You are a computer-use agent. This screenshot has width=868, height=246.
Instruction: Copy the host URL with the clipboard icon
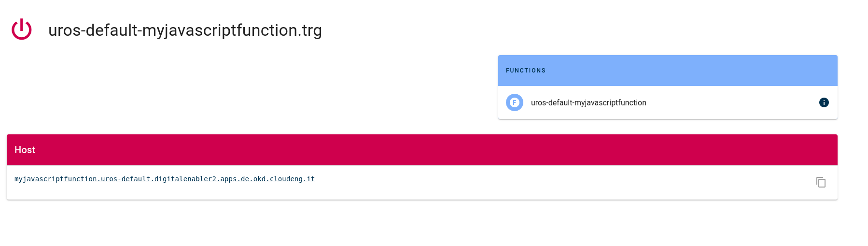click(821, 182)
